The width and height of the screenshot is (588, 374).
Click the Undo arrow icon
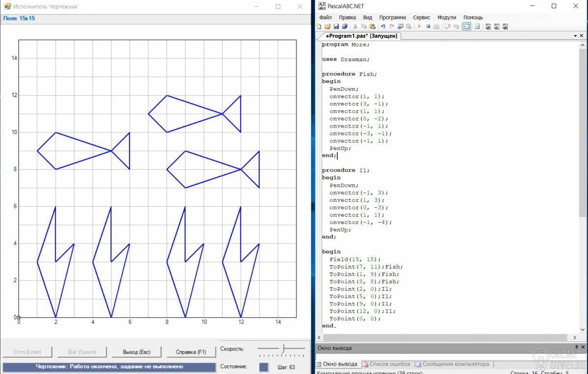(383, 26)
